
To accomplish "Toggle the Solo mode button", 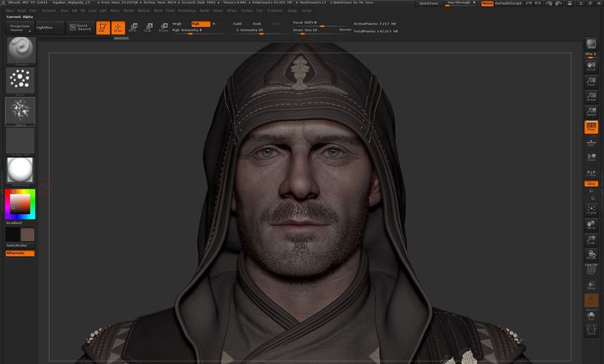I will [x=591, y=316].
